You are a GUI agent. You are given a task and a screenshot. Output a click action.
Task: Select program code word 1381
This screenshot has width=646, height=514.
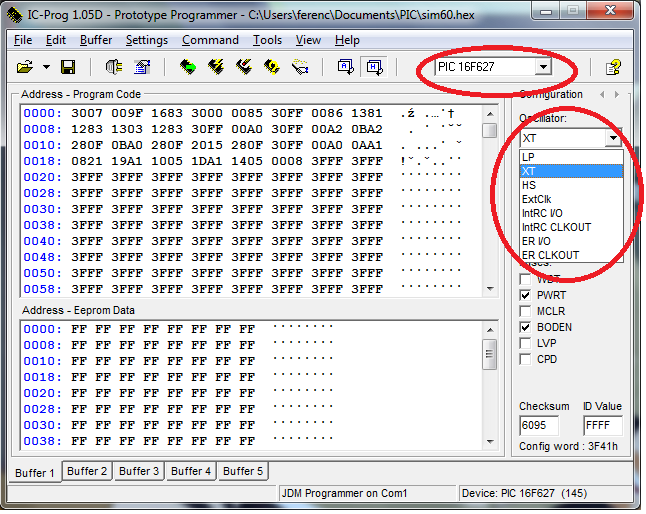(367, 113)
